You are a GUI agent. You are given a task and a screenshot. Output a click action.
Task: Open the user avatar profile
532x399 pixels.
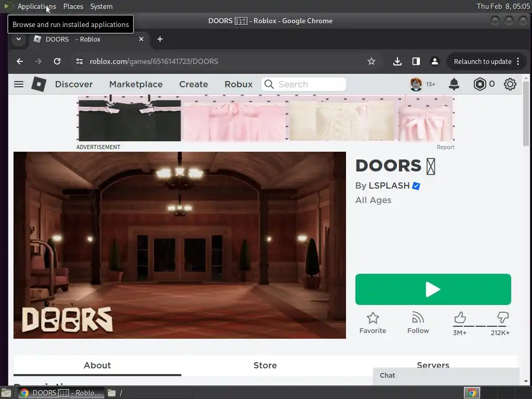416,84
